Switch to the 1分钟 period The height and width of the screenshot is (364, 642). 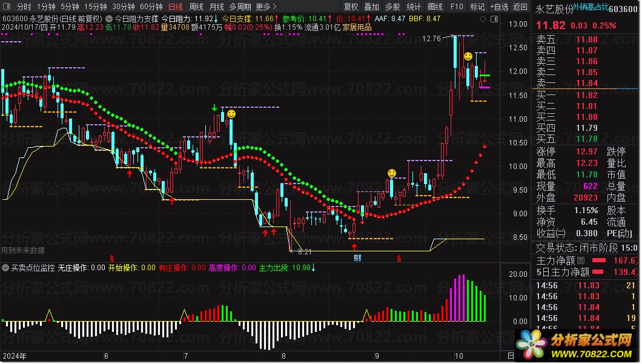(x=46, y=7)
